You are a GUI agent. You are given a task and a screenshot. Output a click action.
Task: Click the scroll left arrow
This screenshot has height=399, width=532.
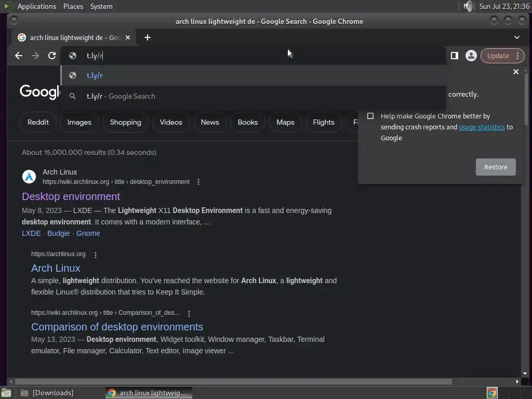[11, 382]
